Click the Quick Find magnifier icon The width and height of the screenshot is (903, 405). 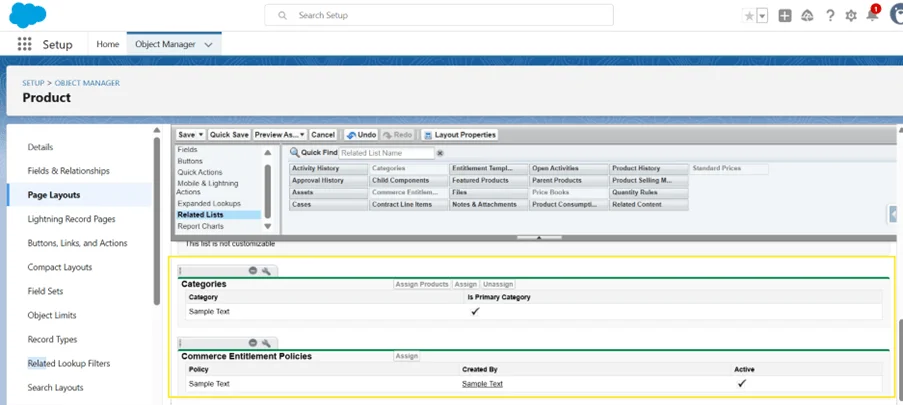pos(294,153)
